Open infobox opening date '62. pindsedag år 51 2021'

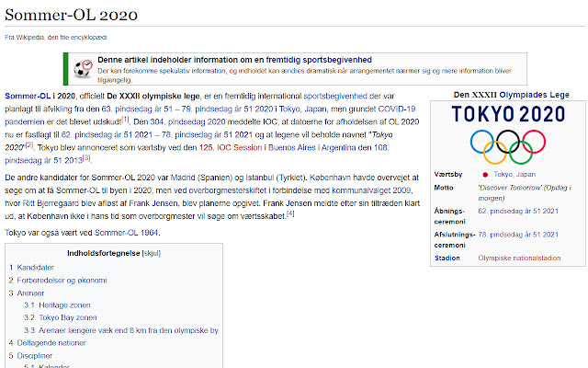click(518, 211)
